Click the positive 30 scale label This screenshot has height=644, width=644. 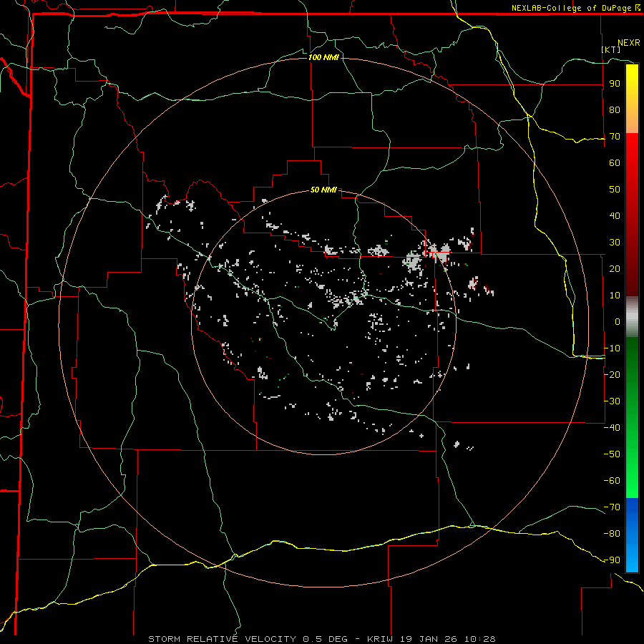[x=615, y=243]
